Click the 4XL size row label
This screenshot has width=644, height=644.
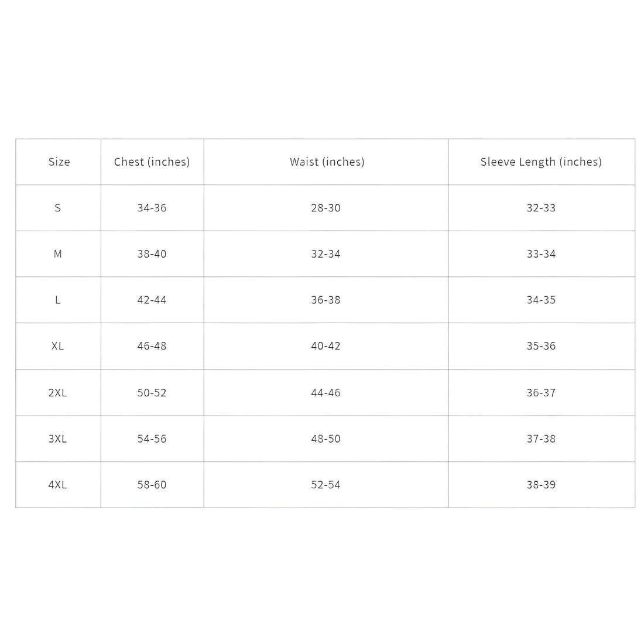pyautogui.click(x=58, y=485)
